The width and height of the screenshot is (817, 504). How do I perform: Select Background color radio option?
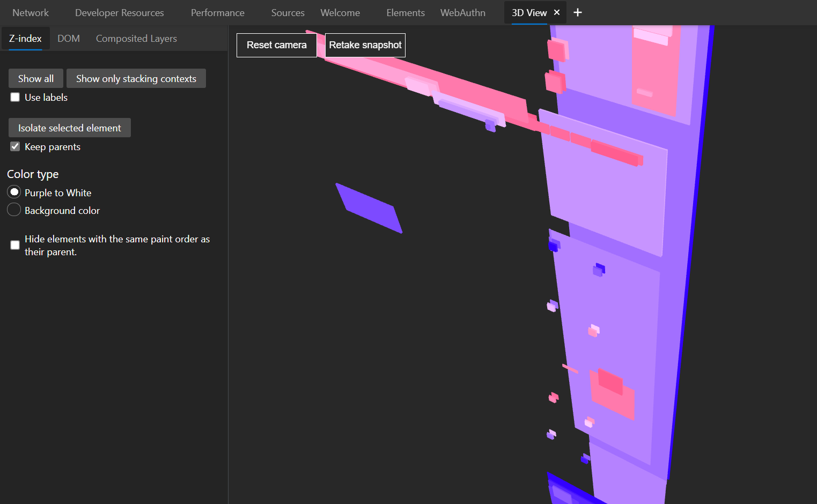pyautogui.click(x=14, y=210)
